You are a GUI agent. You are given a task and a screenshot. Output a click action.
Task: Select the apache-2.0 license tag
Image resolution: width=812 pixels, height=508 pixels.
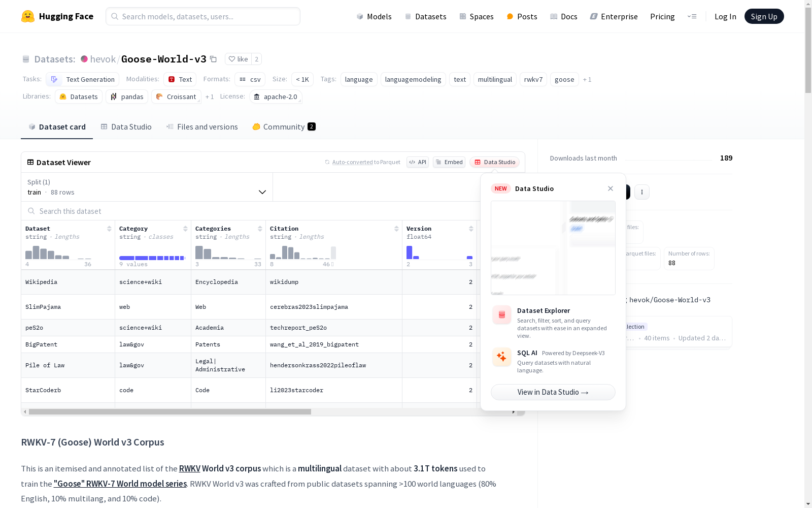pyautogui.click(x=276, y=97)
